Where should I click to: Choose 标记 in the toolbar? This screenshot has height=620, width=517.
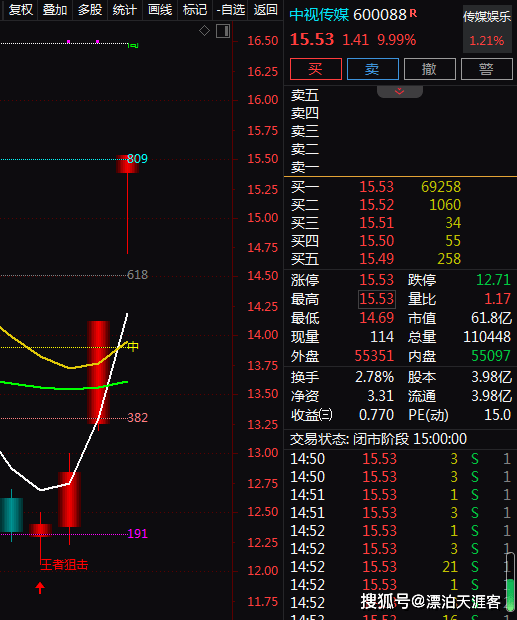point(195,9)
